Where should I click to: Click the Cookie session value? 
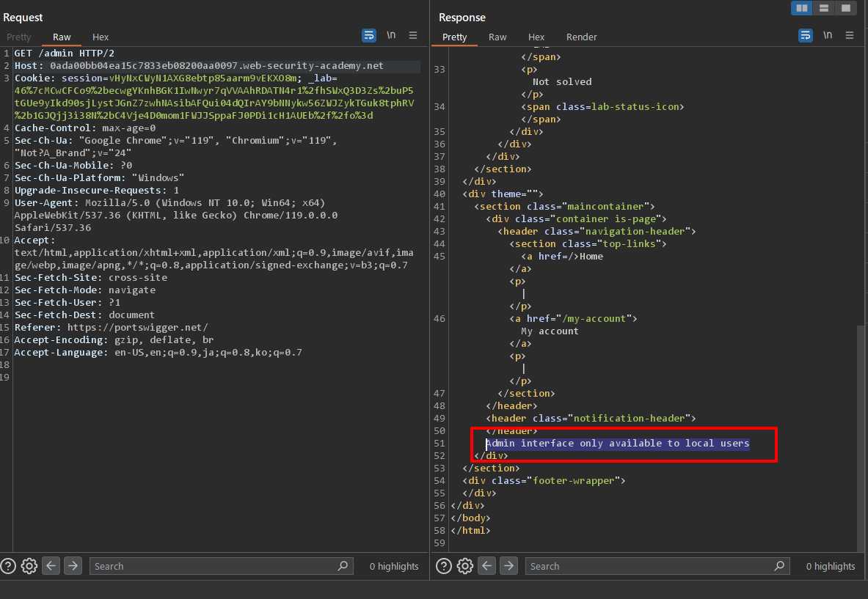pos(205,78)
